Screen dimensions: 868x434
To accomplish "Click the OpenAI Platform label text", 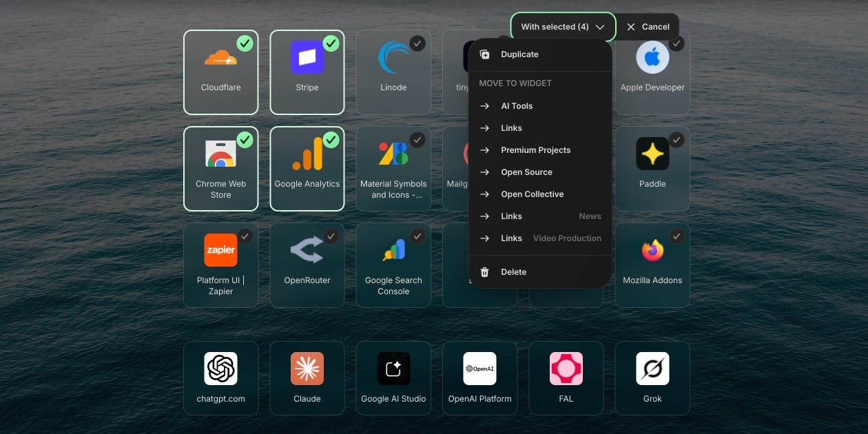I will (479, 399).
